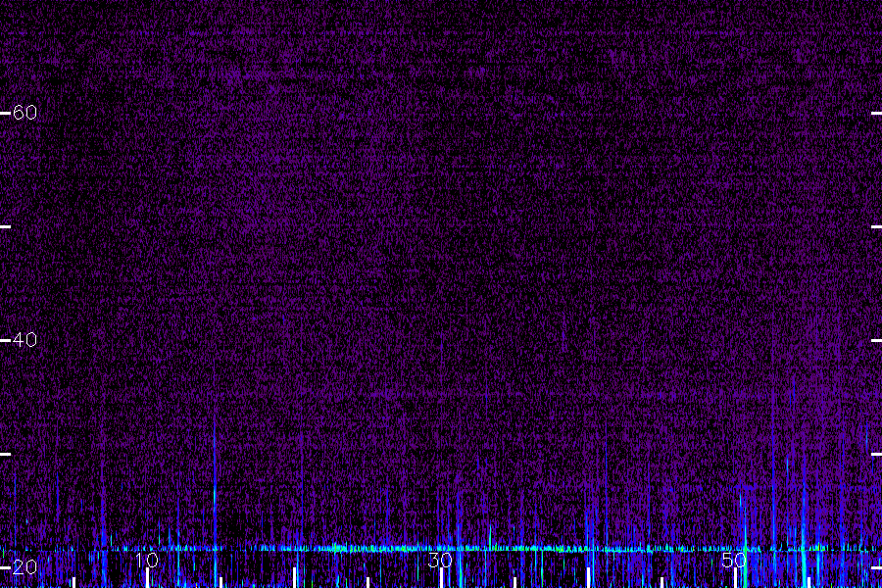The image size is (882, 588).
Task: Click the 60 frequency axis label
Action: click(24, 113)
